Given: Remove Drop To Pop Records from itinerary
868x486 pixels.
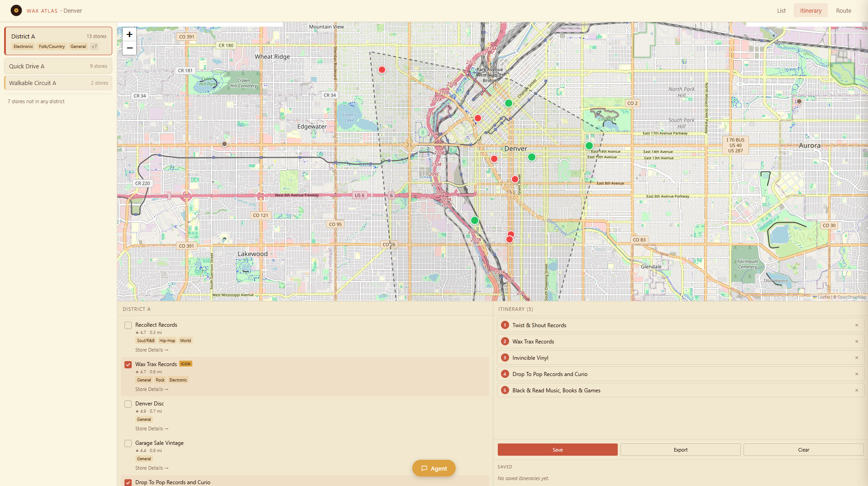Looking at the screenshot, I should point(856,374).
